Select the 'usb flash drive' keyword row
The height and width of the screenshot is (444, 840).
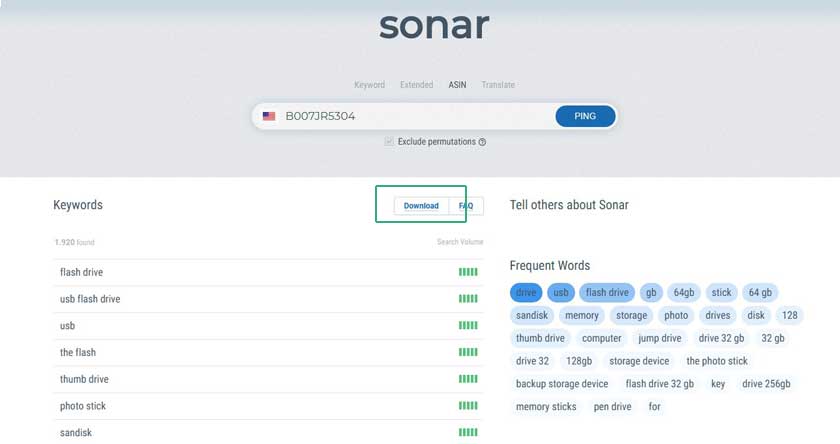[268, 299]
